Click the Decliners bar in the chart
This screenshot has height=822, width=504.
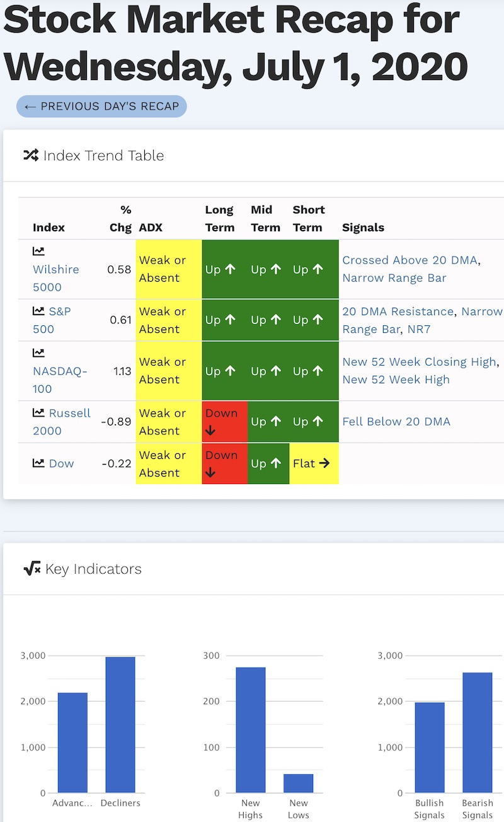[120, 724]
